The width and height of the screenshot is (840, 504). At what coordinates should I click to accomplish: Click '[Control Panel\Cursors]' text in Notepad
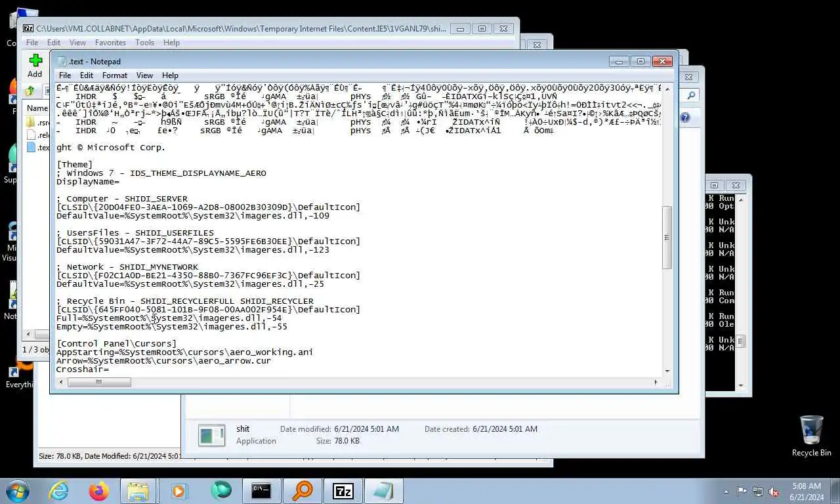click(117, 344)
